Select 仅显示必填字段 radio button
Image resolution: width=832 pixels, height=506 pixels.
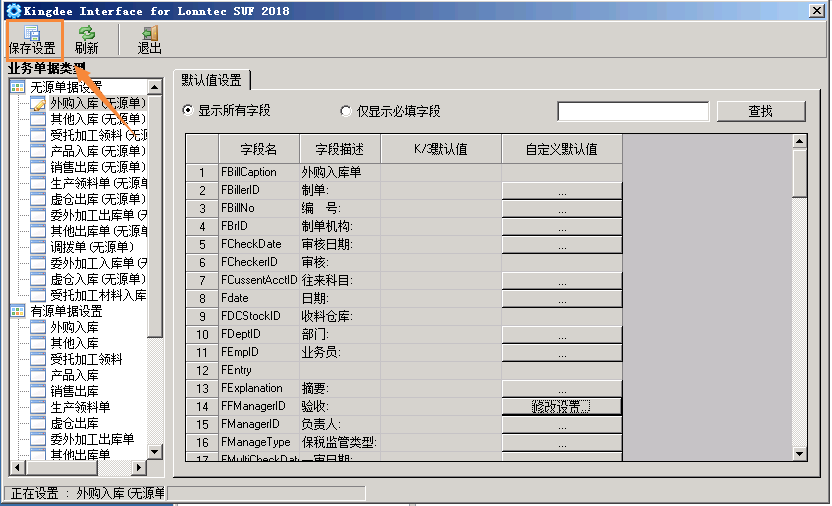point(346,111)
